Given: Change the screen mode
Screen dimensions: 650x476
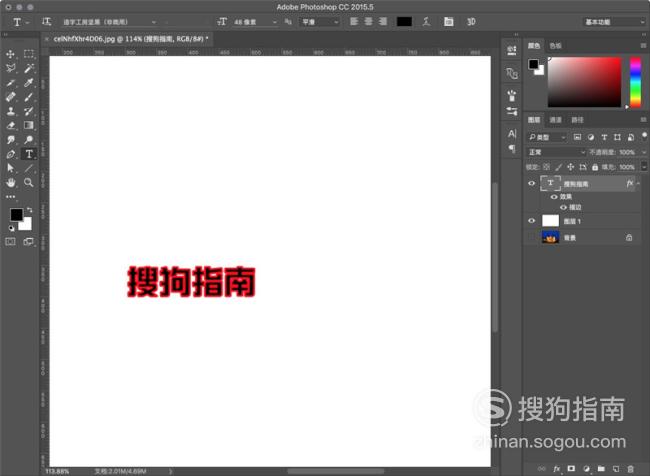Looking at the screenshot, I should point(29,241).
